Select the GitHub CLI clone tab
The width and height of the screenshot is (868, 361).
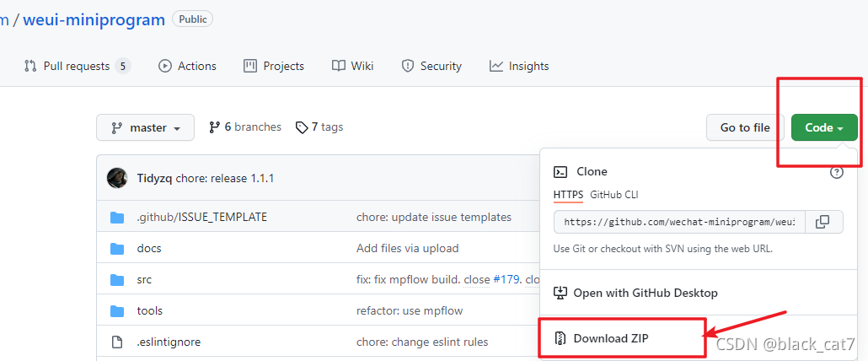[x=614, y=195]
